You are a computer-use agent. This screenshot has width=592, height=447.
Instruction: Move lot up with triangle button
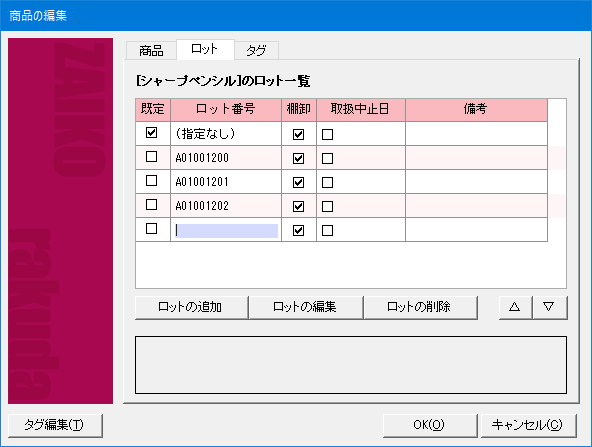tap(515, 307)
